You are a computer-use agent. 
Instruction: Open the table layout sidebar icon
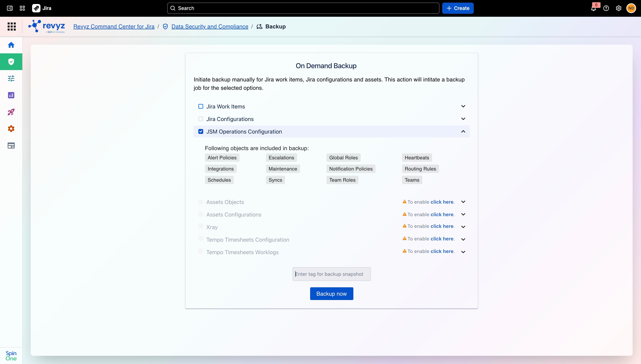[x=11, y=146]
